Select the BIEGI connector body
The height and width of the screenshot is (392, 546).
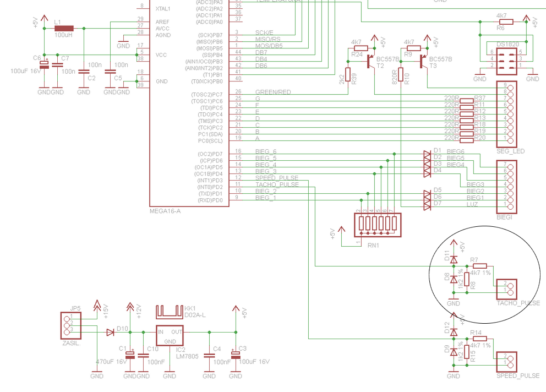[x=506, y=187]
